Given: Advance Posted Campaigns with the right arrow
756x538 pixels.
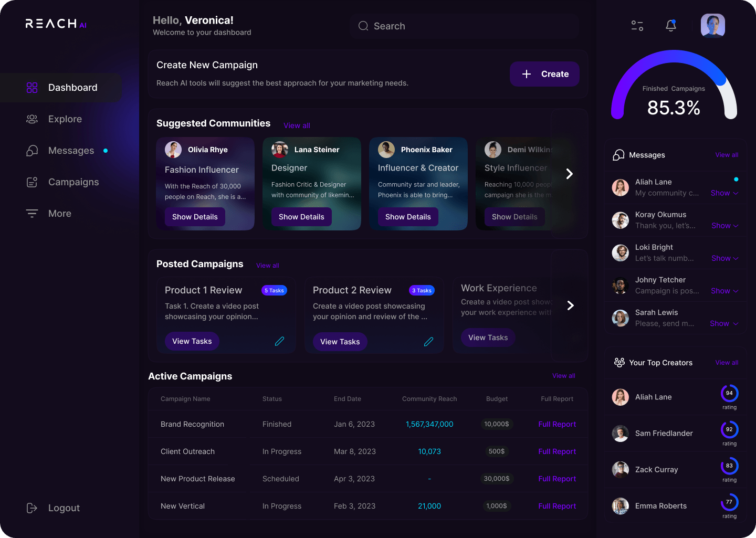Looking at the screenshot, I should click(x=570, y=305).
